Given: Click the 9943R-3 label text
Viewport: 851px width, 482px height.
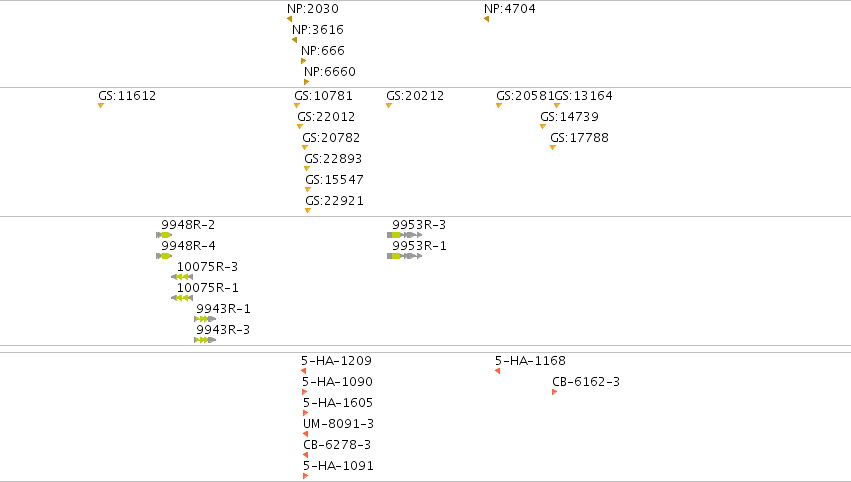Looking at the screenshot, I should coord(223,330).
